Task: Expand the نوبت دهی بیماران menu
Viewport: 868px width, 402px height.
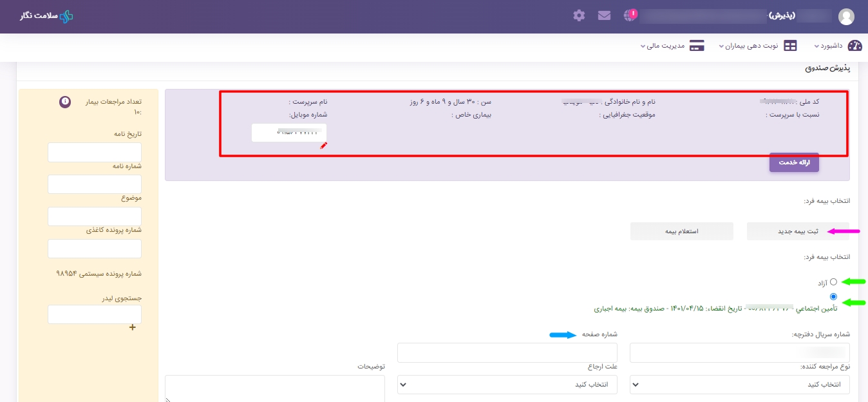Action: [x=758, y=46]
